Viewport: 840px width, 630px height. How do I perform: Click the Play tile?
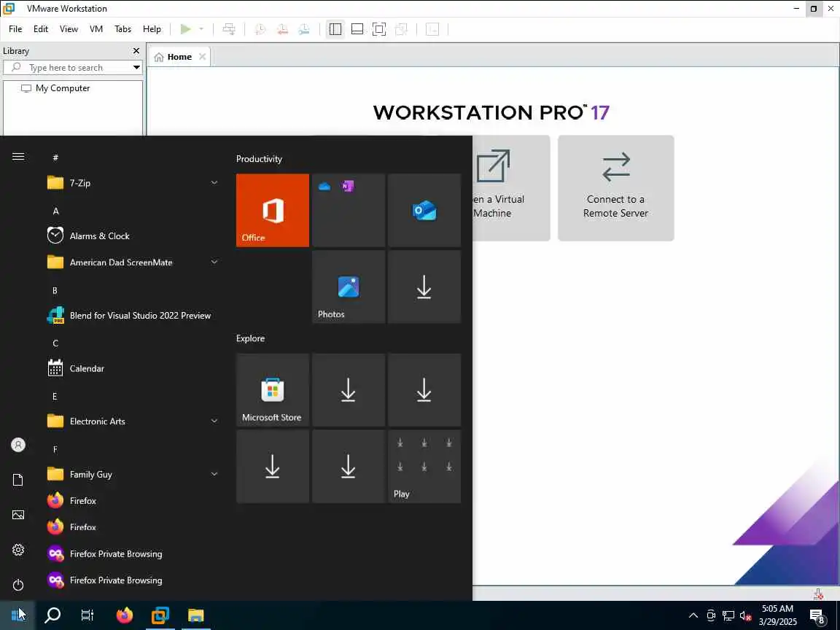424,466
